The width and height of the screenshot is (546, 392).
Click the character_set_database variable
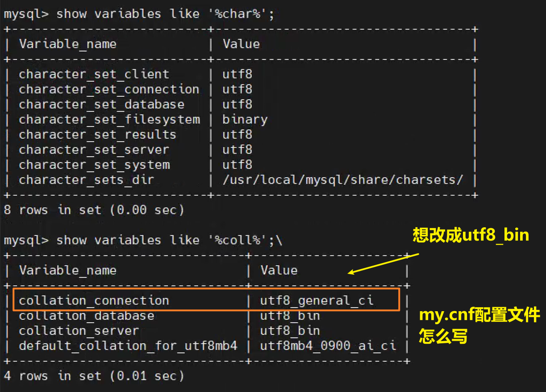pyautogui.click(x=101, y=104)
